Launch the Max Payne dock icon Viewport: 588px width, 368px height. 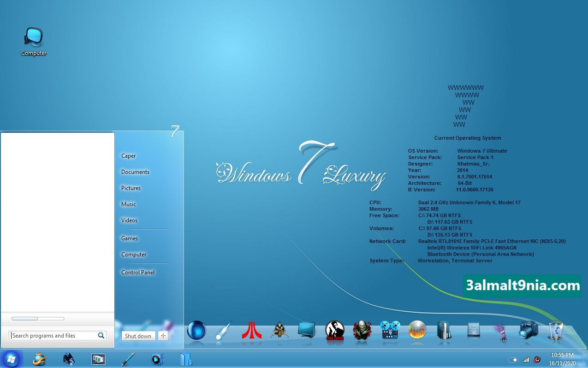pos(335,330)
